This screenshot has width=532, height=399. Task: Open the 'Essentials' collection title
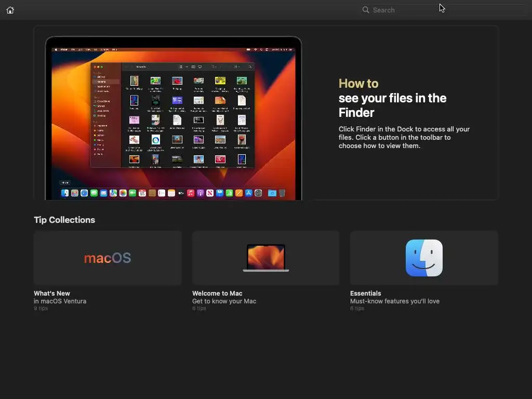click(365, 294)
